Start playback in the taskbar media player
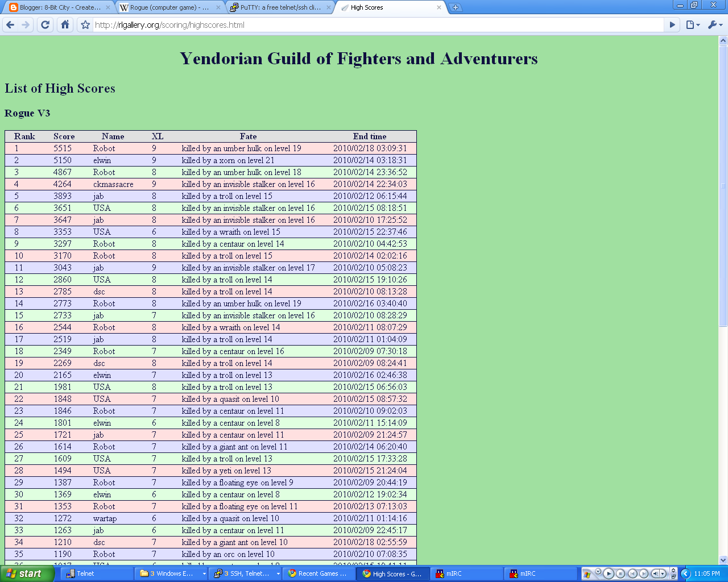 coord(609,573)
